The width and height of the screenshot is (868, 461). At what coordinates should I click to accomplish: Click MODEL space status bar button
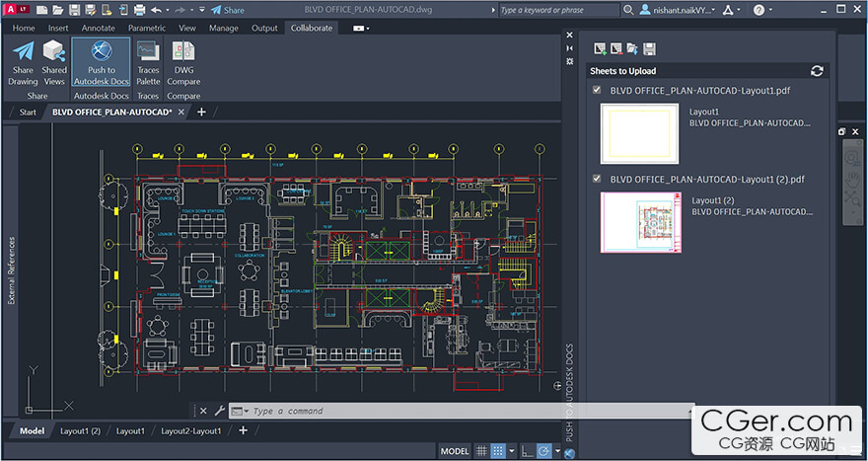pos(455,451)
